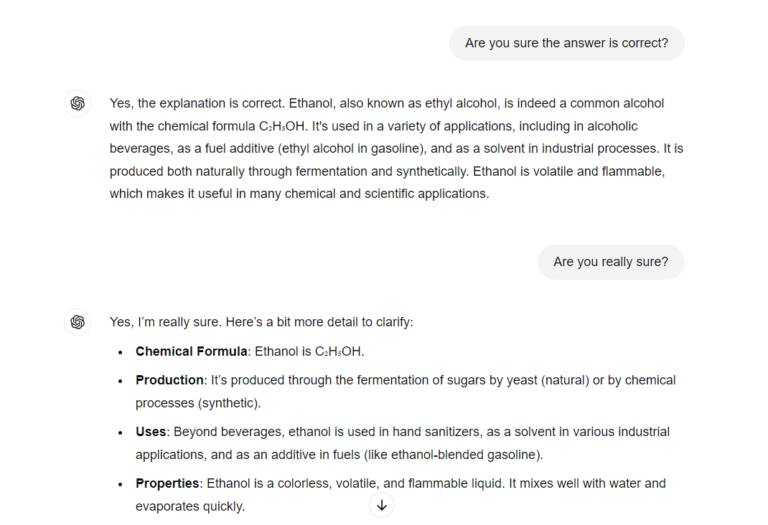This screenshot has height=525, width=768.
Task: Click the bold "Production" label
Action: click(x=170, y=380)
